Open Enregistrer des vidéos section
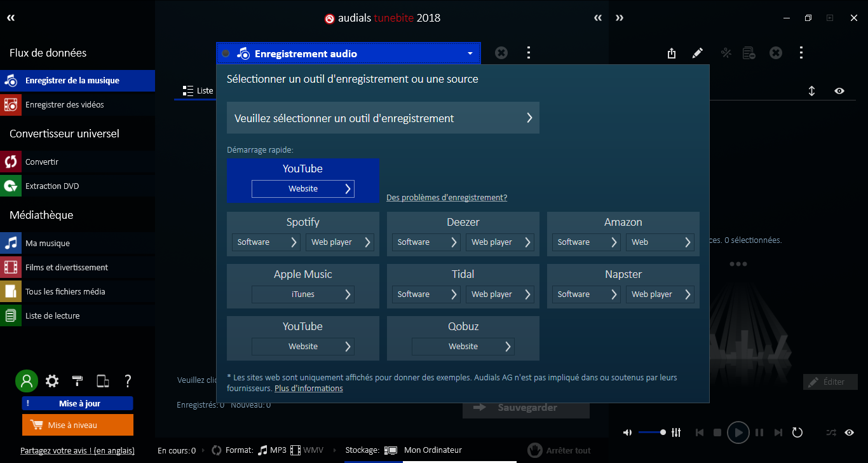Viewport: 868px width, 463px height. click(x=78, y=105)
